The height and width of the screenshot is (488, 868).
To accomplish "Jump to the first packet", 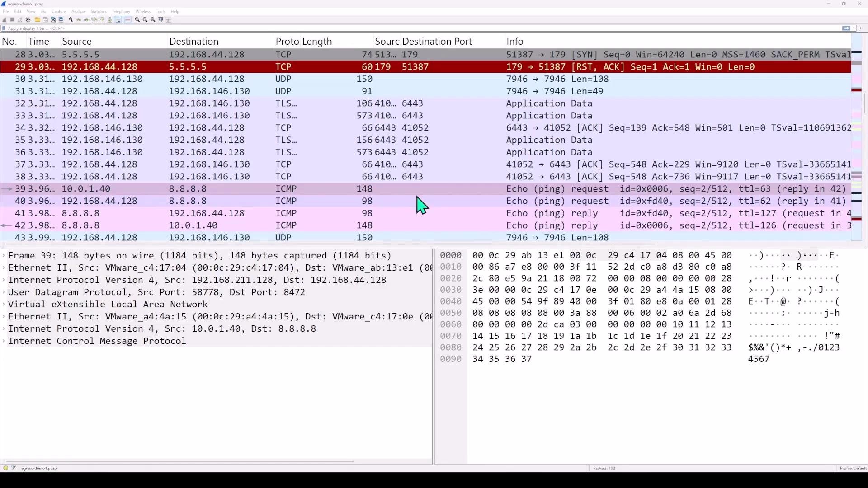I will click(102, 20).
